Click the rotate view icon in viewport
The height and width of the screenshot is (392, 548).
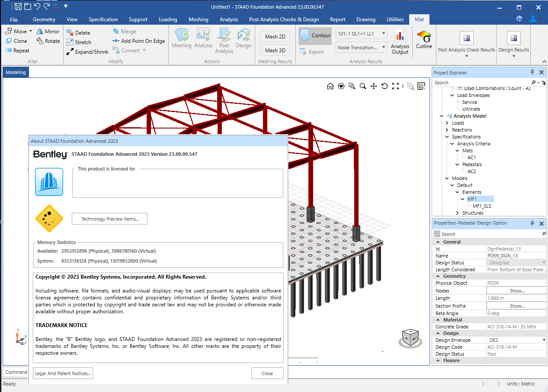(385, 86)
